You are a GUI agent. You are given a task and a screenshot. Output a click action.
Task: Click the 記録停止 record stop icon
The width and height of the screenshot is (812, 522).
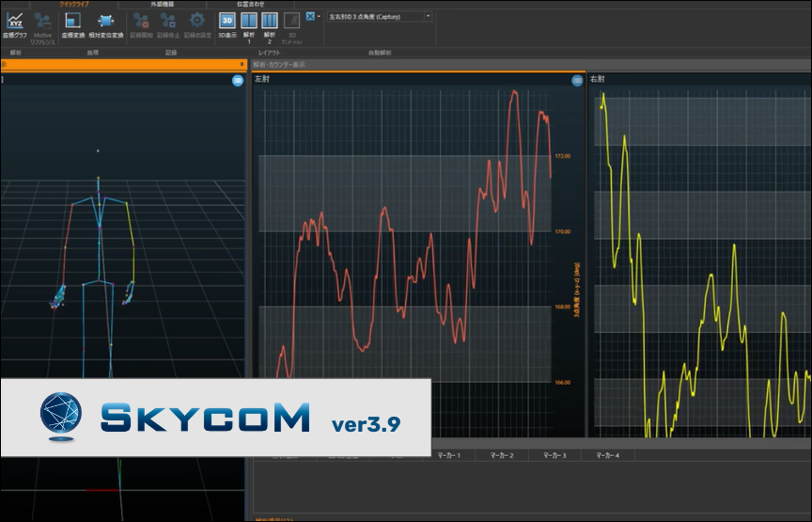tap(168, 24)
